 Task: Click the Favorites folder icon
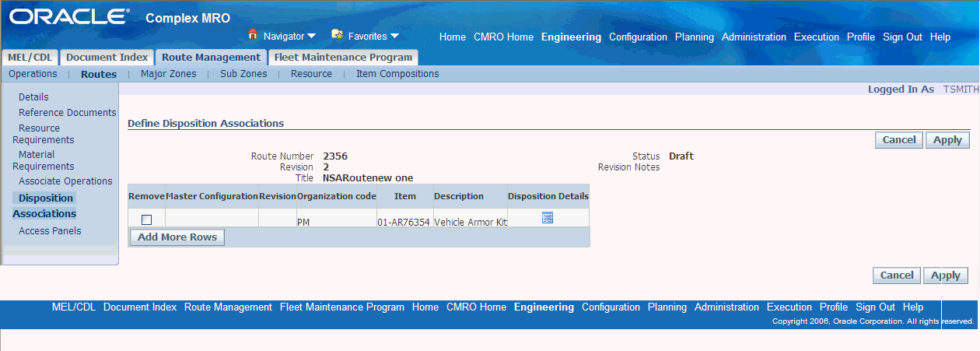[x=337, y=34]
